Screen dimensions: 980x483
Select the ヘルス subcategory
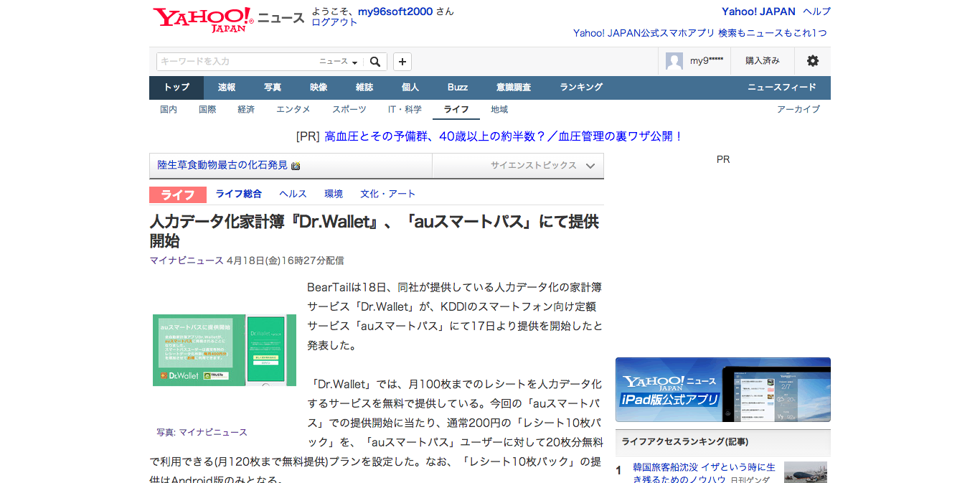293,194
